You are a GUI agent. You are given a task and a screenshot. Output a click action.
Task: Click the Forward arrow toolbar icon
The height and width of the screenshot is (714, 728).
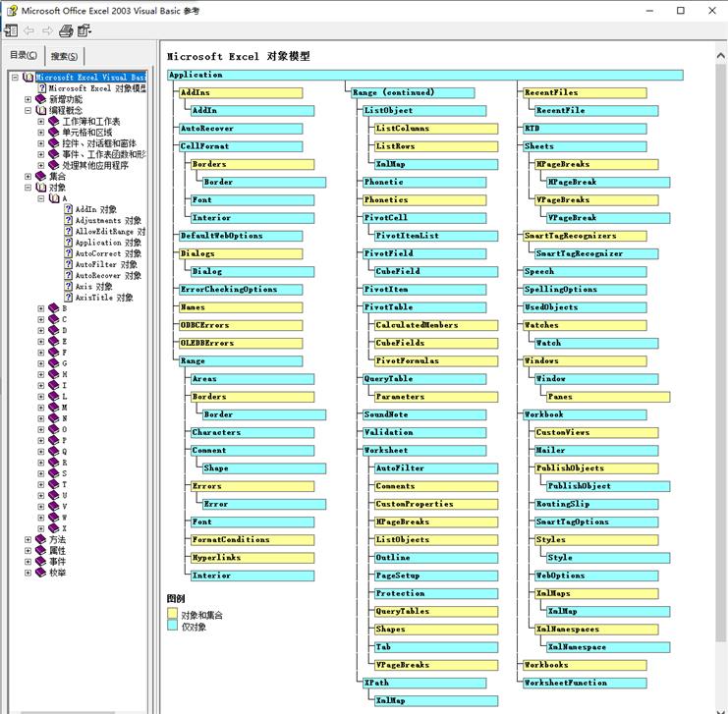tap(47, 31)
